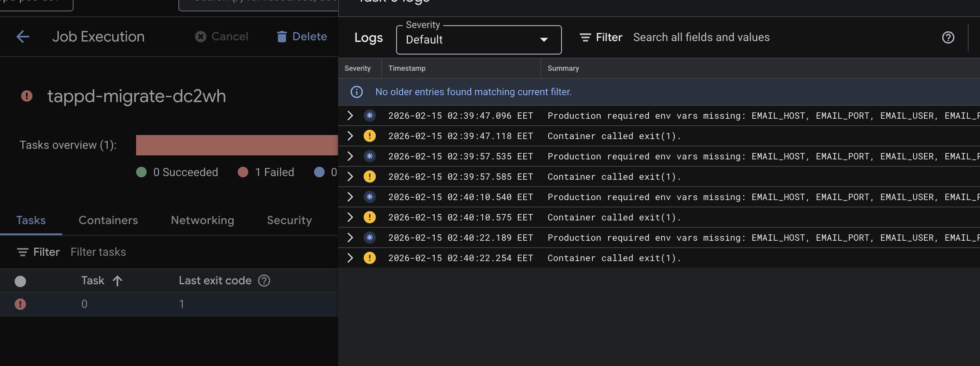This screenshot has height=366, width=980.
Task: Expand the 02:40:22.254 Container exit log entry
Action: pyautogui.click(x=350, y=258)
